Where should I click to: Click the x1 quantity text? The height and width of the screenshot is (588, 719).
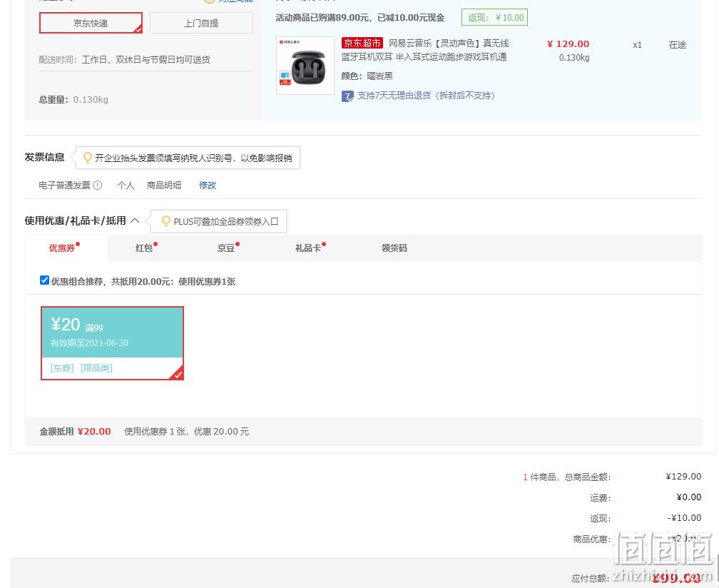(637, 45)
